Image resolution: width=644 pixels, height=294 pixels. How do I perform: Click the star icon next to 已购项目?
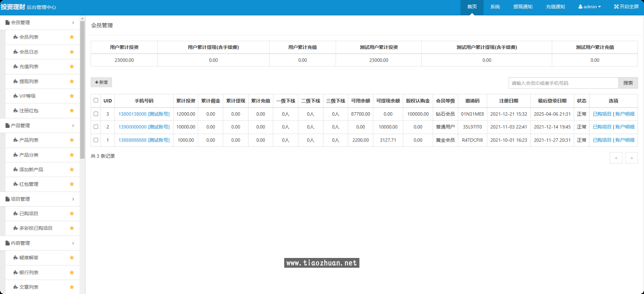(72, 213)
